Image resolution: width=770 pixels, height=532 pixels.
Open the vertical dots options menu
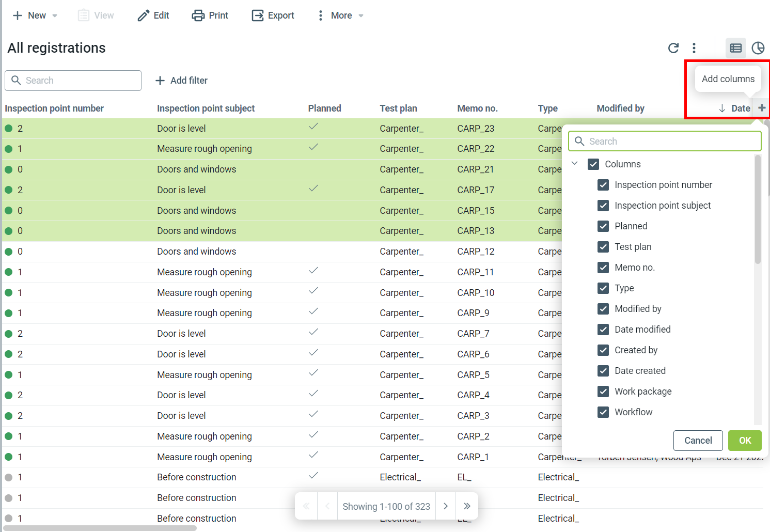tap(694, 48)
